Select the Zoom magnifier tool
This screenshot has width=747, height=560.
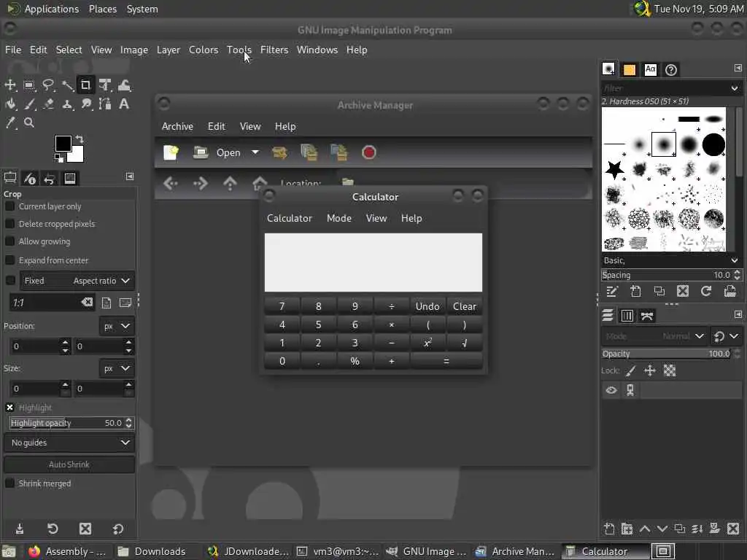(29, 122)
